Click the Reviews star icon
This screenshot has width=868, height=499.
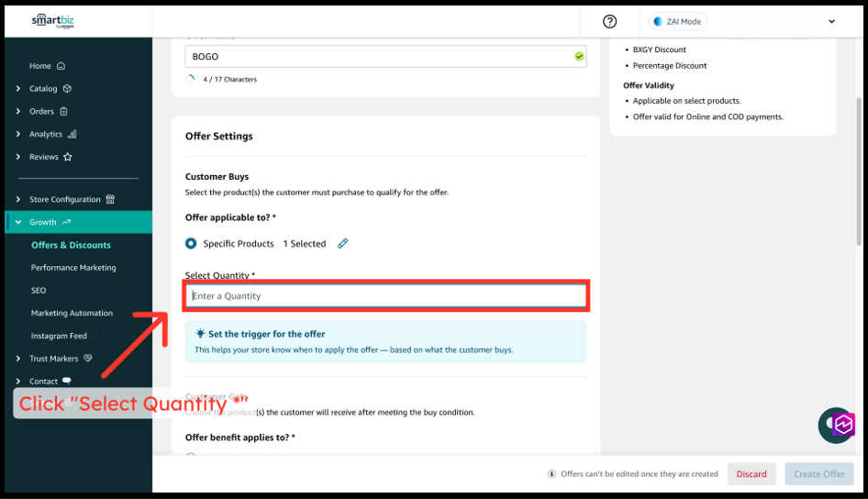pyautogui.click(x=68, y=157)
